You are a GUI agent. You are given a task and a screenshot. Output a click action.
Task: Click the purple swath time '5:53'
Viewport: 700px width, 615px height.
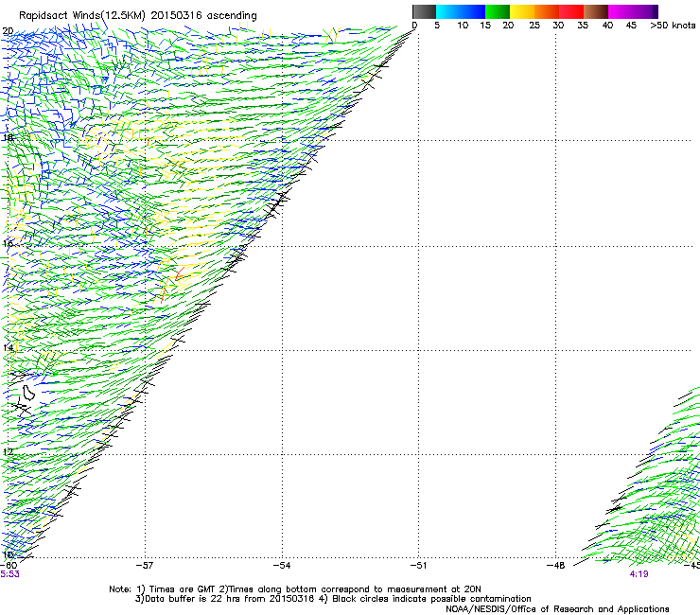click(9, 574)
